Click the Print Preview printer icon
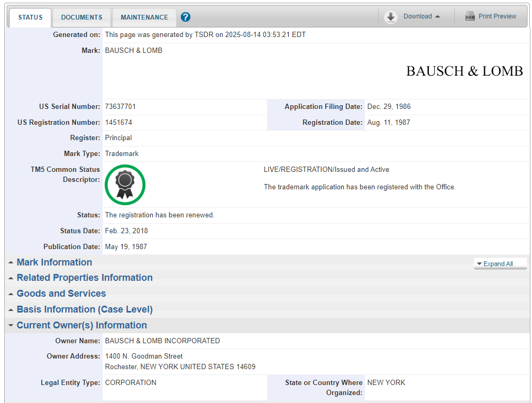532x403 pixels. 470,16
